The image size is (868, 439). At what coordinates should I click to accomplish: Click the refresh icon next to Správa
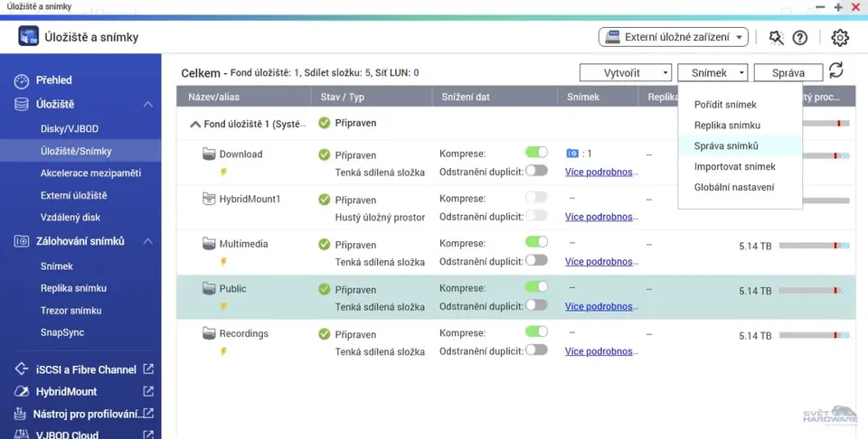point(836,71)
